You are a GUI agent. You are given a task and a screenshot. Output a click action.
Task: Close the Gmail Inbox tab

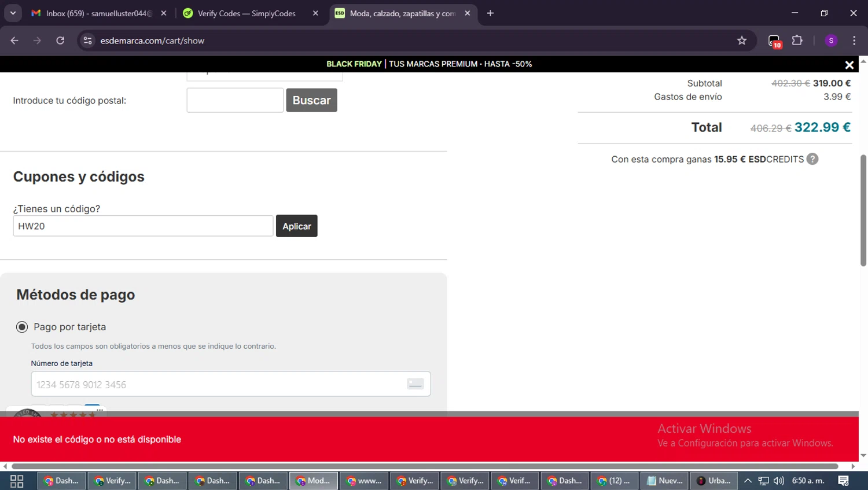164,13
